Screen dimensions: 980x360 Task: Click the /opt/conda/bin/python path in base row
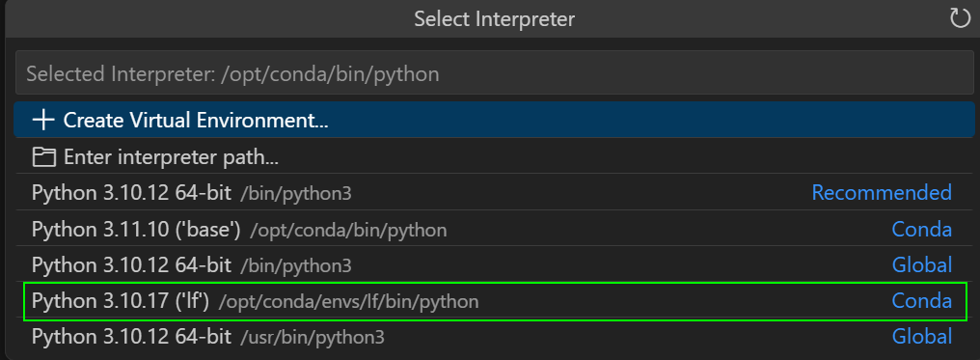click(x=349, y=231)
